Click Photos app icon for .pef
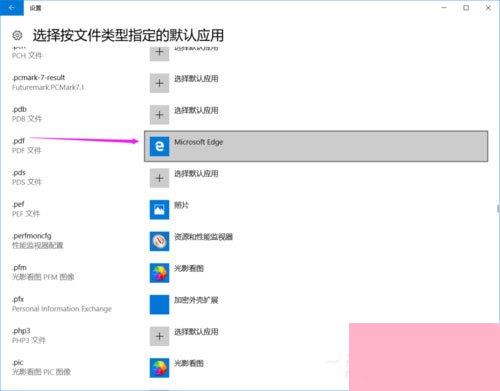500x391 pixels. (x=159, y=210)
